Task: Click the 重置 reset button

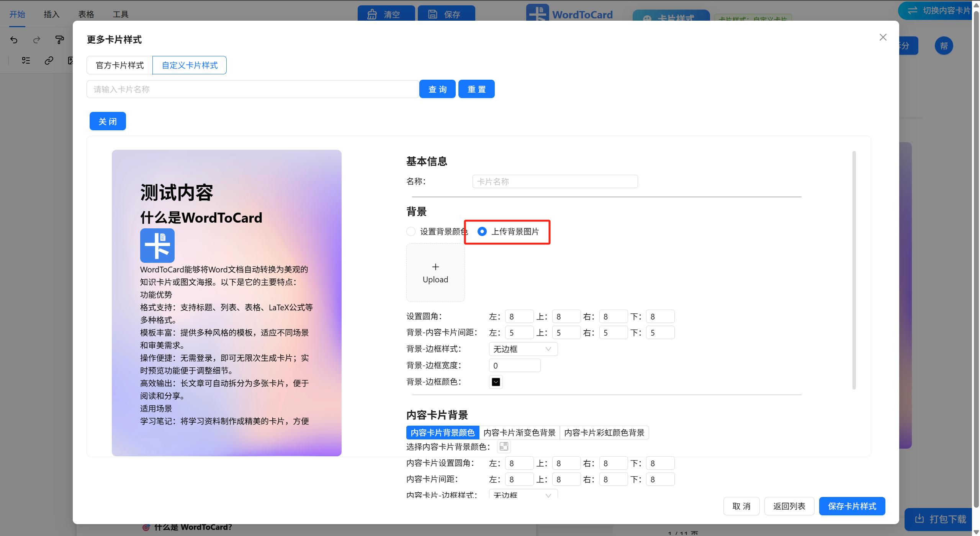Action: [476, 89]
